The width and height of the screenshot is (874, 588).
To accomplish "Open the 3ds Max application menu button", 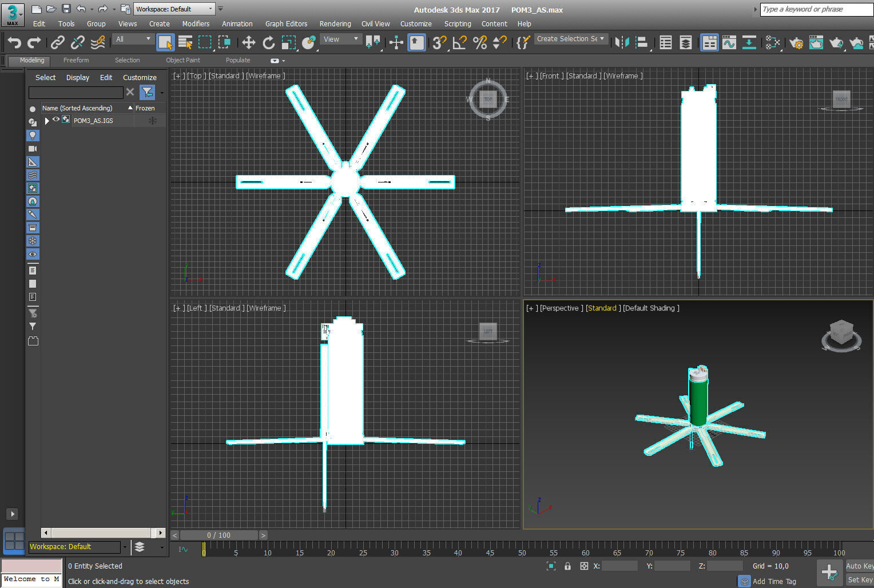I will click(x=13, y=14).
